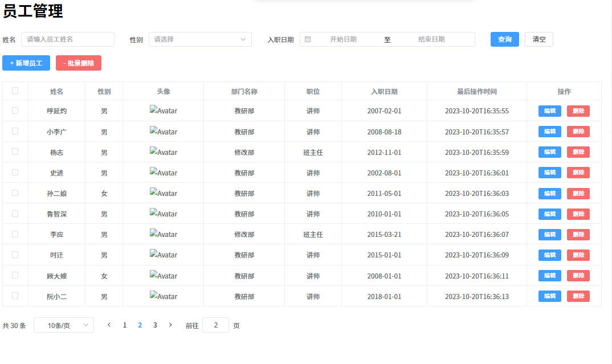This screenshot has height=364, width=612.
Task: Open calendar icon in start date field
Action: tap(308, 39)
